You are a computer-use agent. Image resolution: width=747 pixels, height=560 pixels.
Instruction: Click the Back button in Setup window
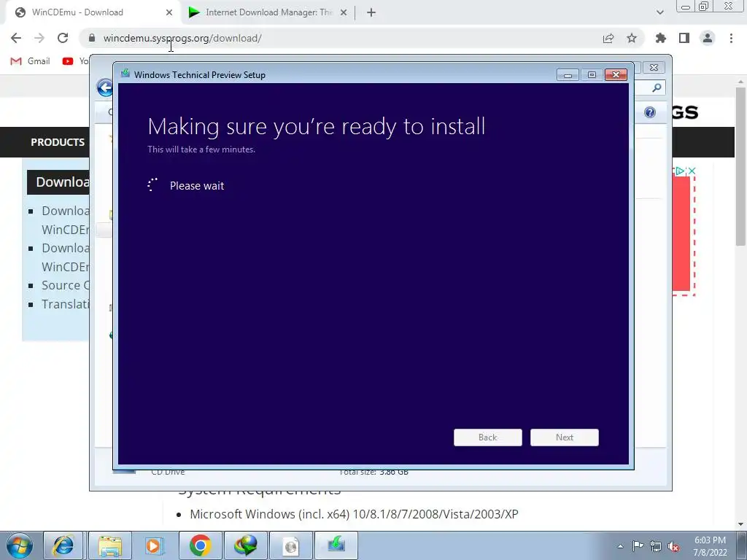(487, 437)
